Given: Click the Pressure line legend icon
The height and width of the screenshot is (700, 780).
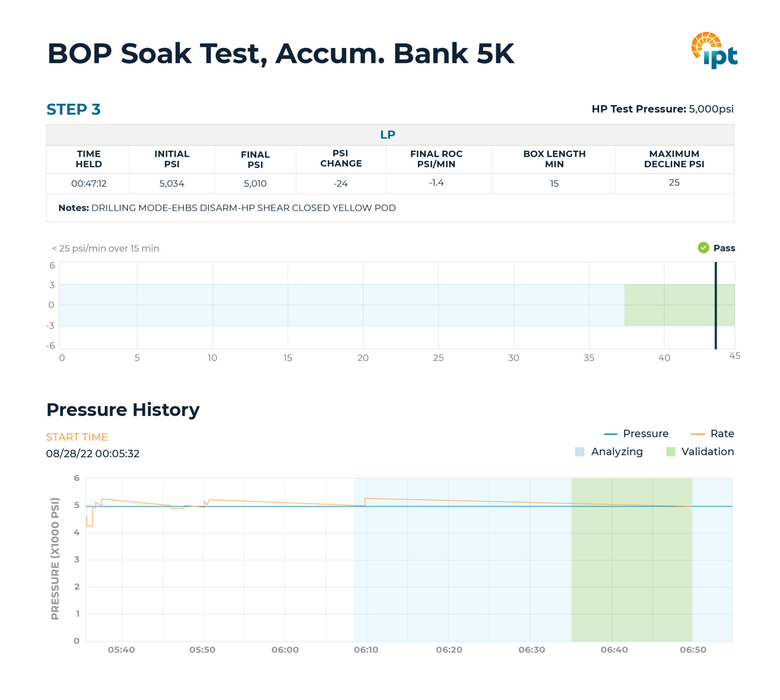Looking at the screenshot, I should pos(611,434).
